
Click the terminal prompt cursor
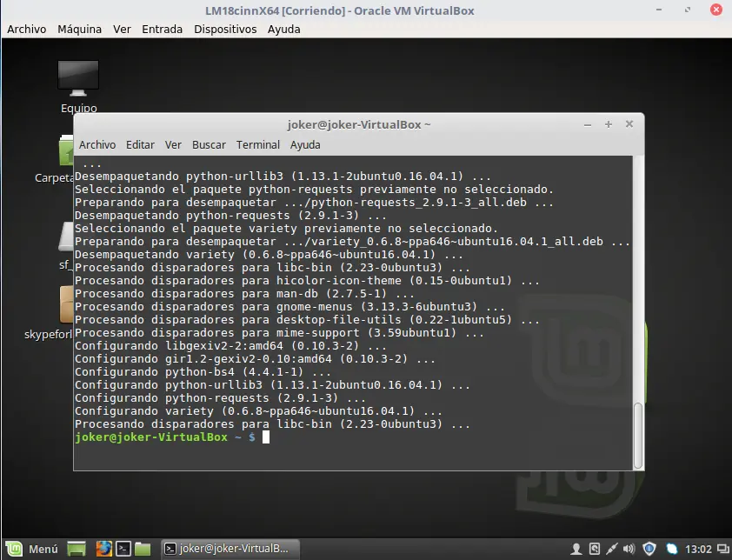266,437
